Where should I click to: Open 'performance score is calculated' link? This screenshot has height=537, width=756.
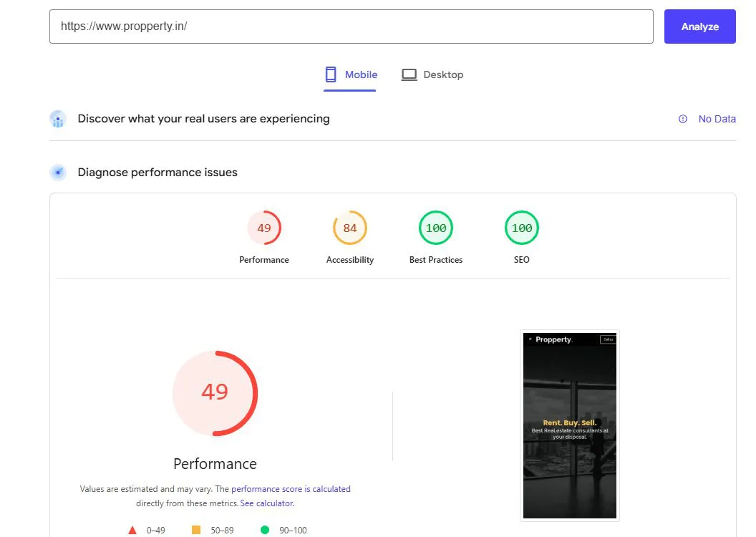[x=291, y=489]
